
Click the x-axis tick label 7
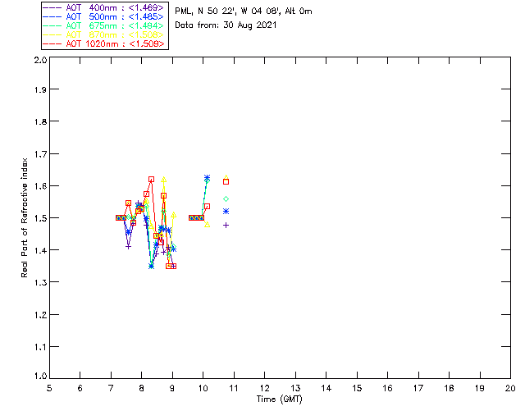tap(111, 388)
